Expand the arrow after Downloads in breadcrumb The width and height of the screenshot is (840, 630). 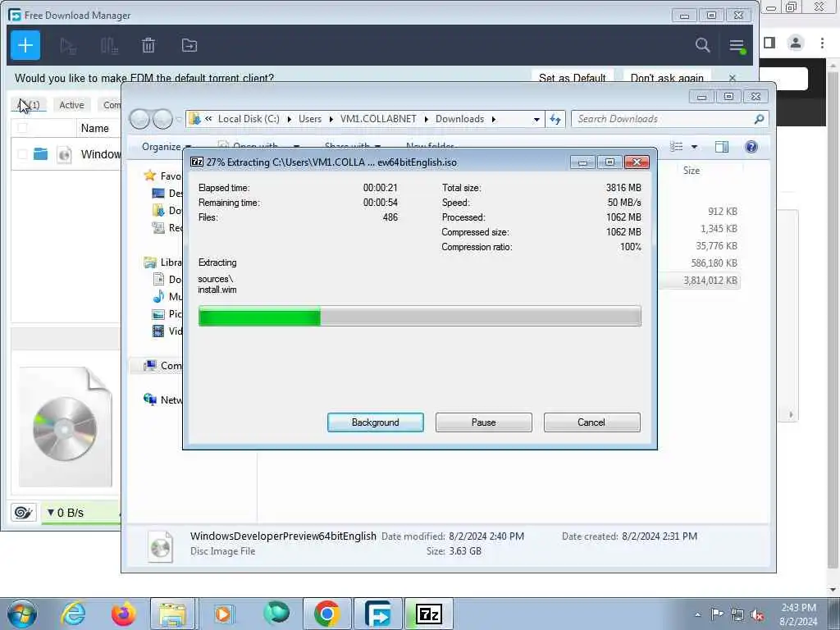(493, 120)
